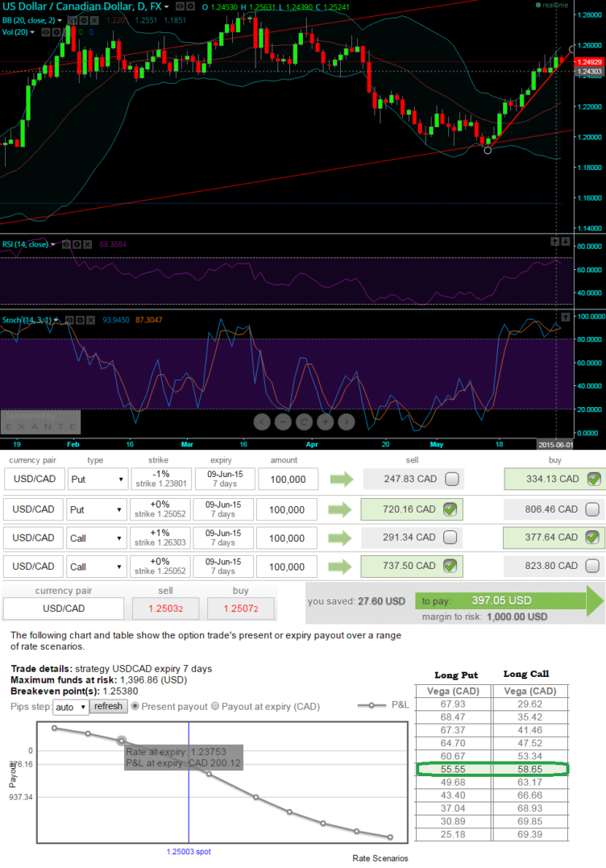The width and height of the screenshot is (606, 868).
Task: Remove the Stoch indicator
Action: pos(91,320)
